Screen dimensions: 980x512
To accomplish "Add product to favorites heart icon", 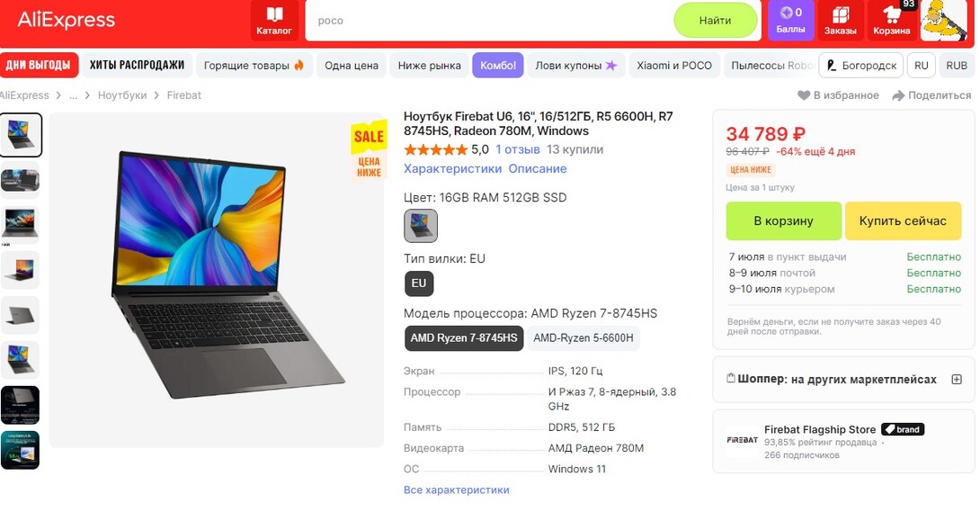I will (x=804, y=95).
